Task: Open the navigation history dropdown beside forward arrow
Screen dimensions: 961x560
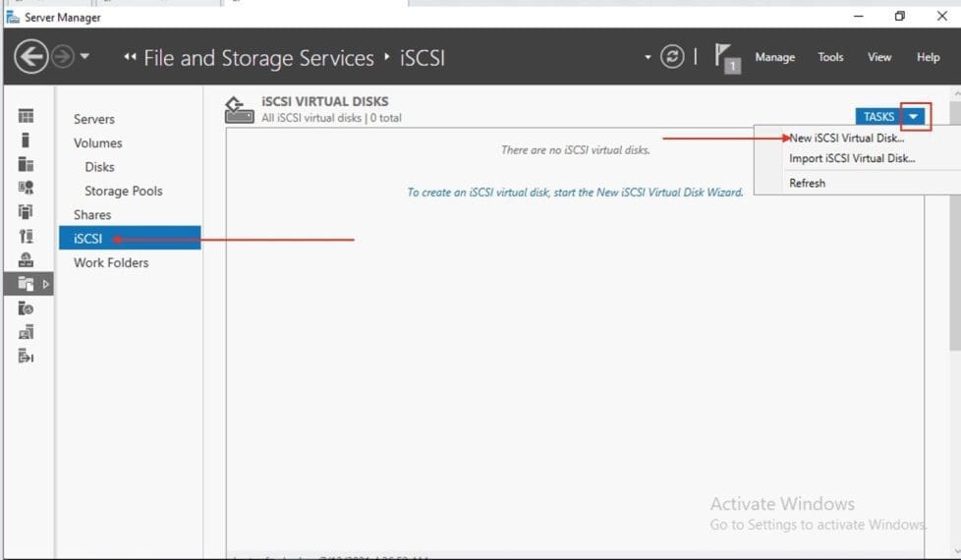Action: pos(85,57)
